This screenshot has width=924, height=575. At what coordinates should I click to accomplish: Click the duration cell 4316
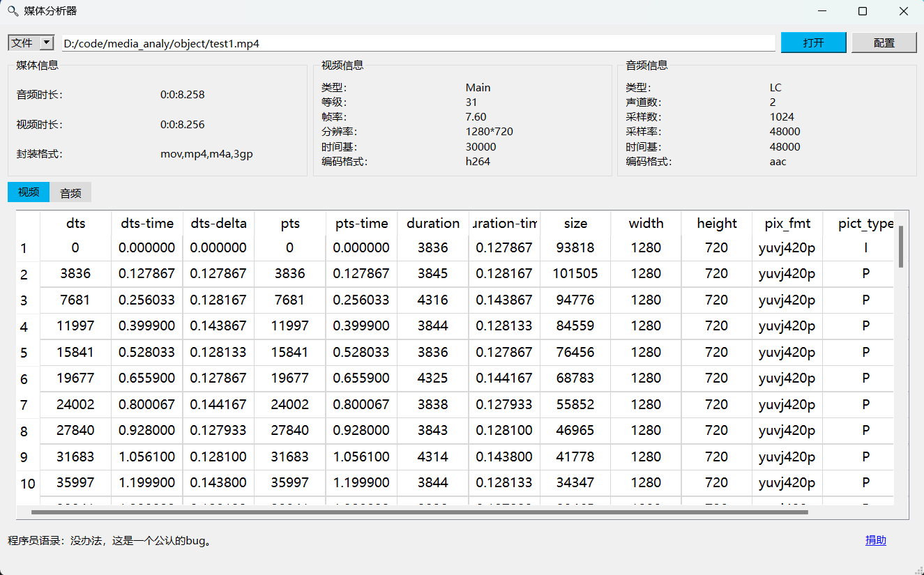pyautogui.click(x=433, y=300)
